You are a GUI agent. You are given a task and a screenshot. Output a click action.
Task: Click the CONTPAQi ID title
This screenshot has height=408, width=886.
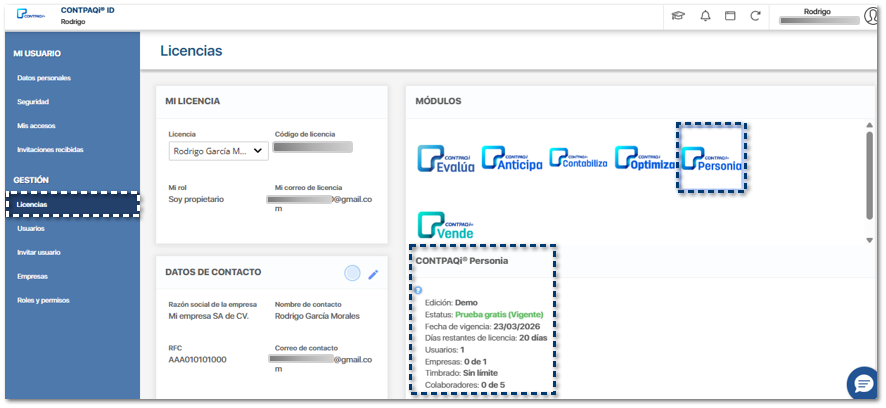click(87, 10)
